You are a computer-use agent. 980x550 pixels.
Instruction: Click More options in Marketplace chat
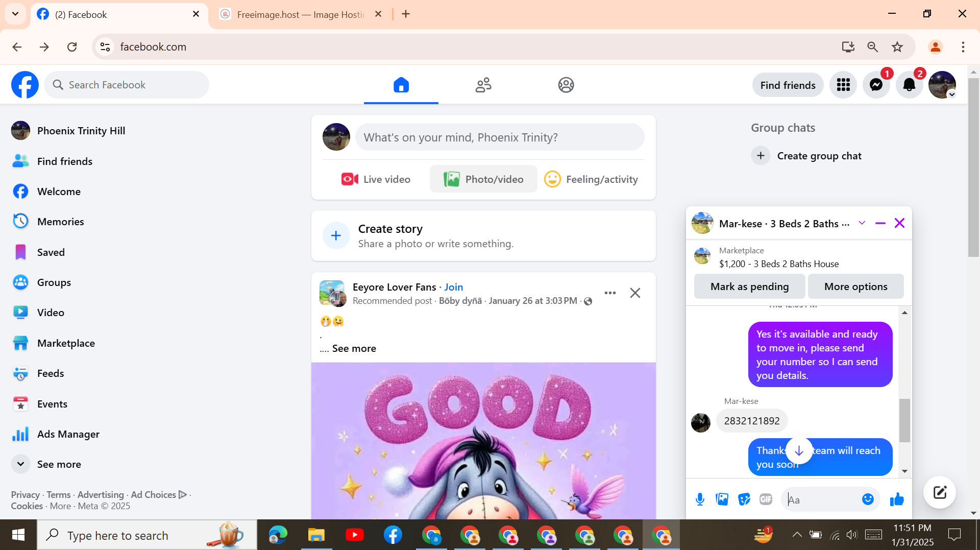tap(855, 286)
